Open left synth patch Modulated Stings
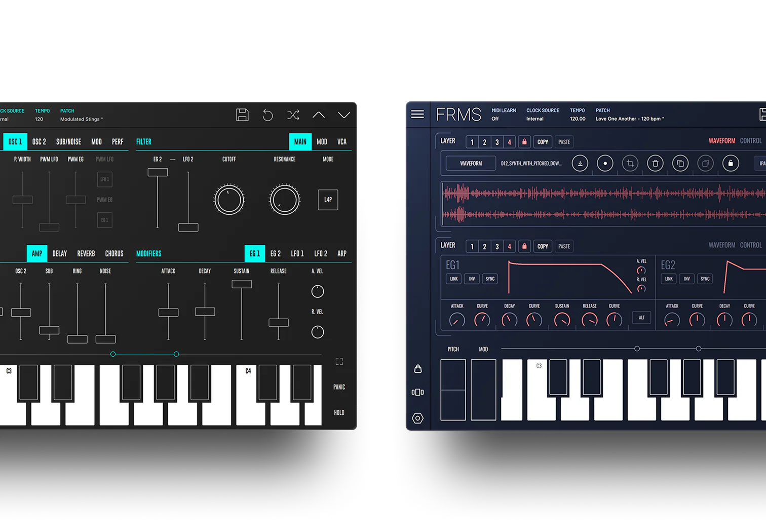This screenshot has width=766, height=532. coord(82,120)
